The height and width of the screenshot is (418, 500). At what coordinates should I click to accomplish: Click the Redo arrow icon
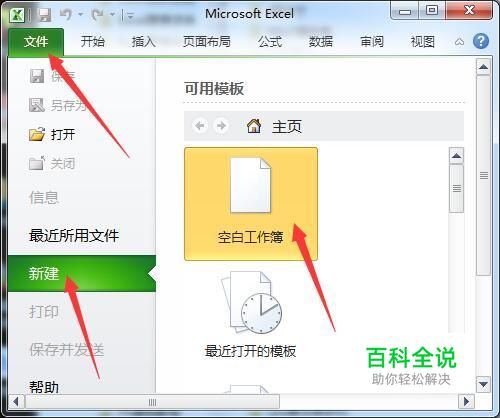point(97,14)
